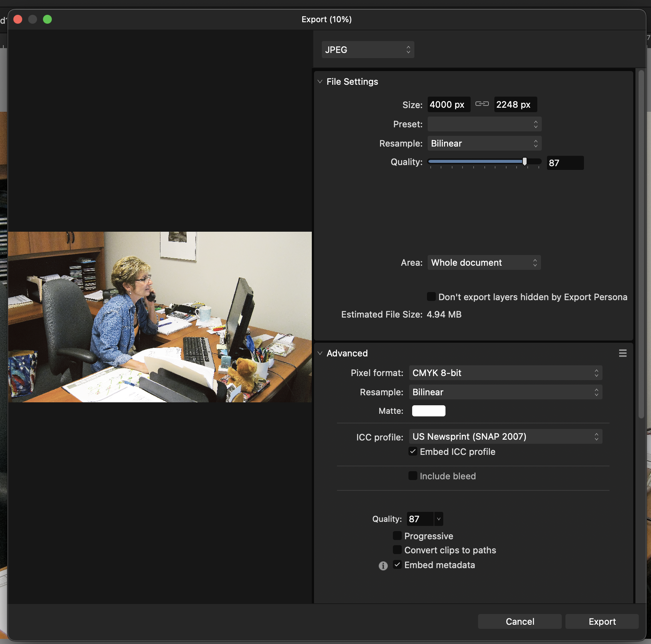Click the Quality value field 87 in File Settings
Image resolution: width=651 pixels, height=644 pixels.
pos(565,163)
